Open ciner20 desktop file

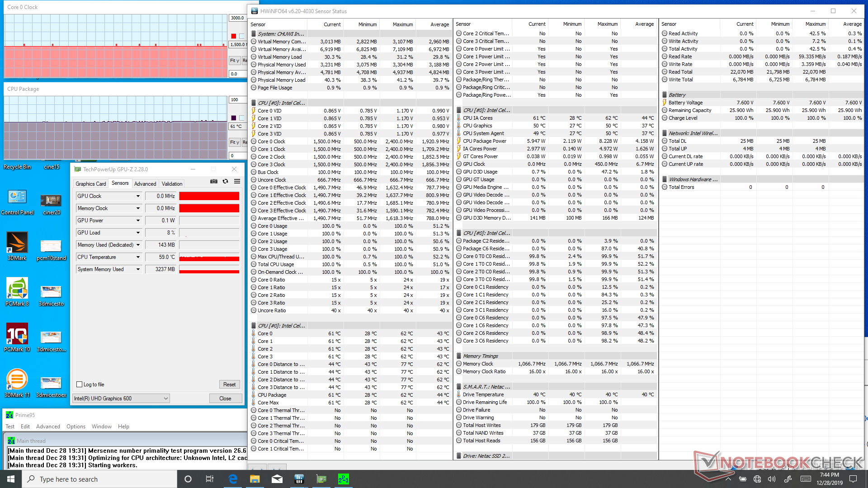click(x=51, y=204)
